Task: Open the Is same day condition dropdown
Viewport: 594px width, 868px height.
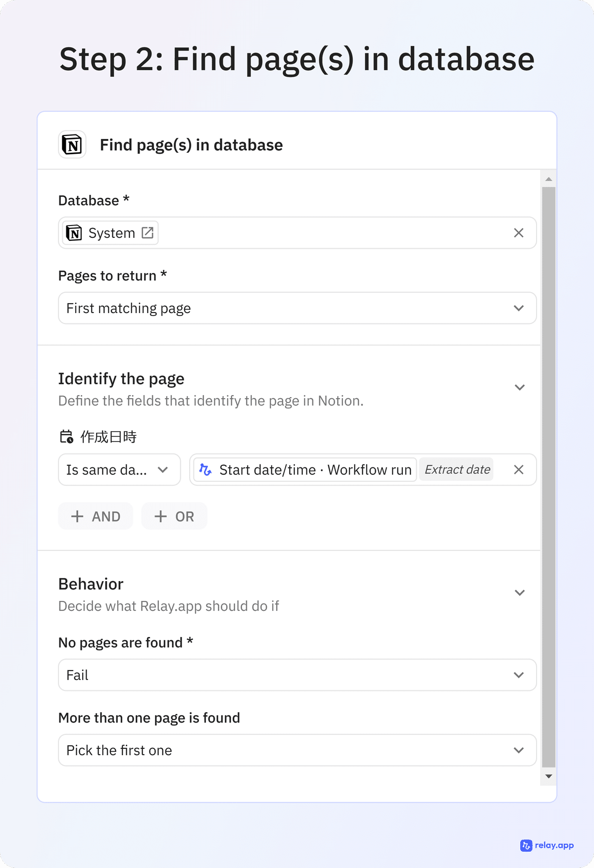Action: click(x=119, y=469)
